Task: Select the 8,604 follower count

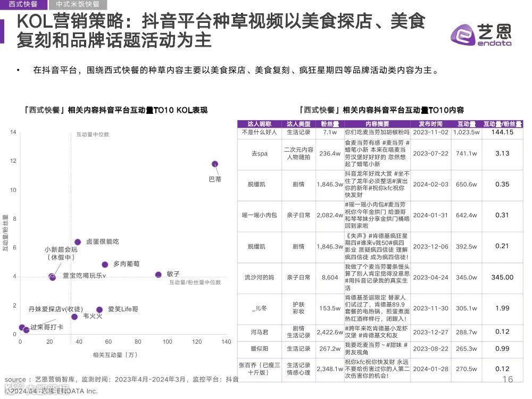Action: [x=330, y=278]
